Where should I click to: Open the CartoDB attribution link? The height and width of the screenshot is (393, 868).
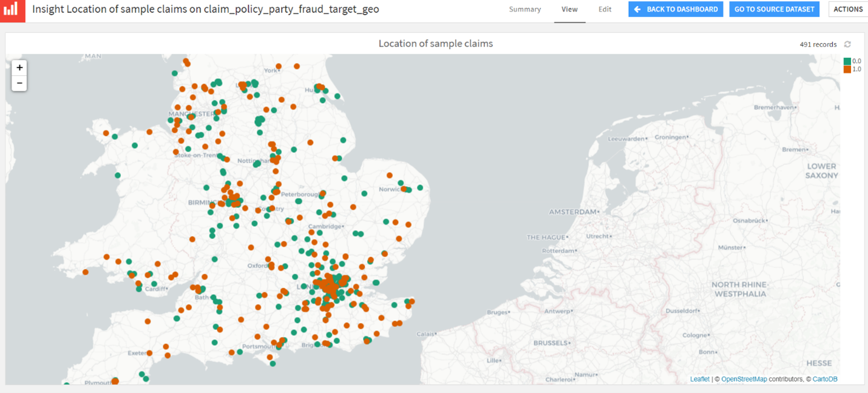click(825, 379)
